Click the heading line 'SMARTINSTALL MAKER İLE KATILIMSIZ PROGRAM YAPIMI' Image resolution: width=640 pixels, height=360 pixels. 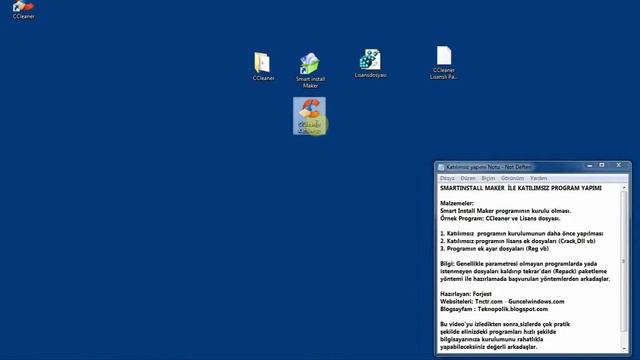521,188
